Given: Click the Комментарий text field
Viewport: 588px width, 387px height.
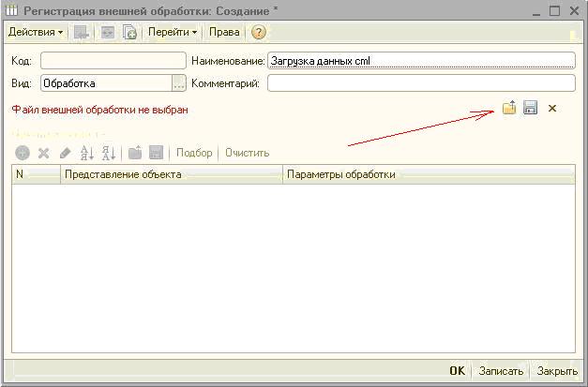Looking at the screenshot, I should click(x=420, y=83).
